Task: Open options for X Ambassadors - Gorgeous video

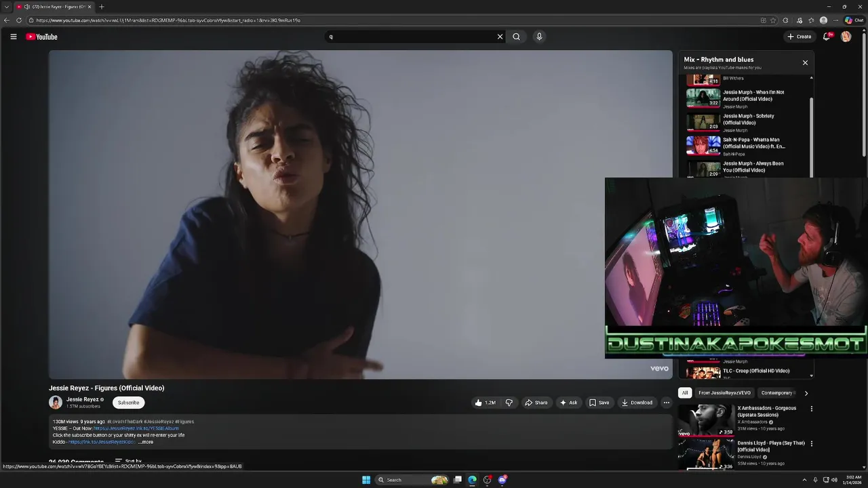Action: click(811, 409)
